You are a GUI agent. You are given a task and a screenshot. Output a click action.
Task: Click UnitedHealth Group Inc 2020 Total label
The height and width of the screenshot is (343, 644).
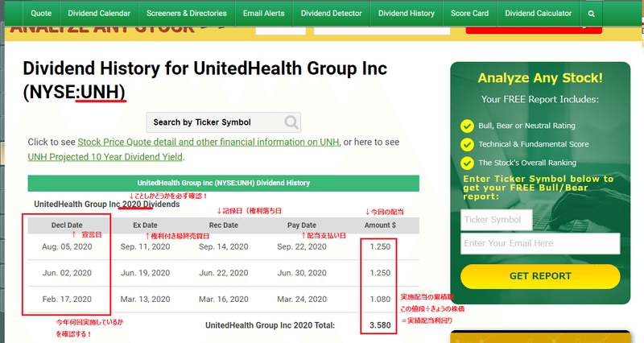pos(270,325)
